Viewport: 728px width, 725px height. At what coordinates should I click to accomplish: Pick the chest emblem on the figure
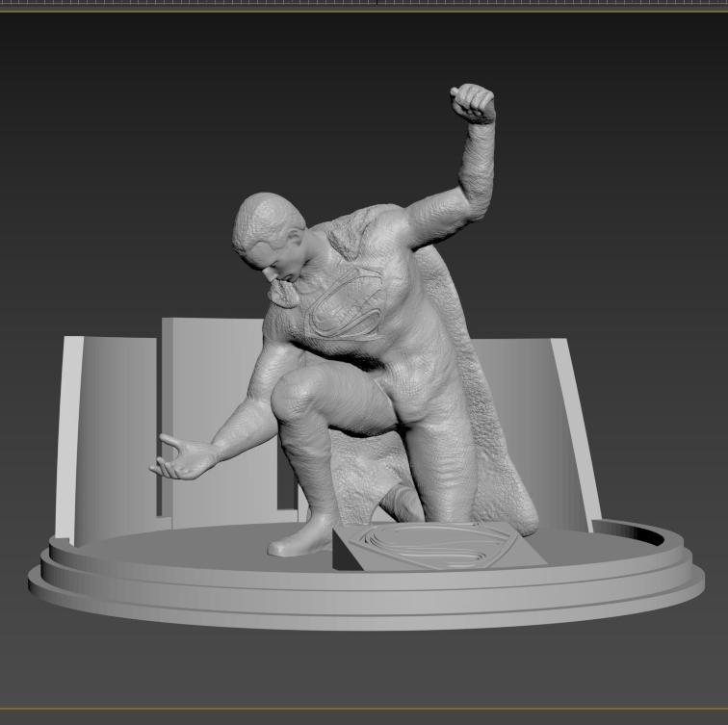pyautogui.click(x=346, y=304)
